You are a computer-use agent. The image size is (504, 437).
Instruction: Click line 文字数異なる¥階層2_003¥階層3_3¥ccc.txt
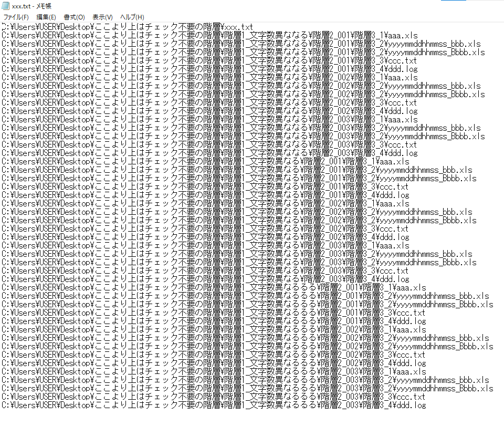[205, 270]
